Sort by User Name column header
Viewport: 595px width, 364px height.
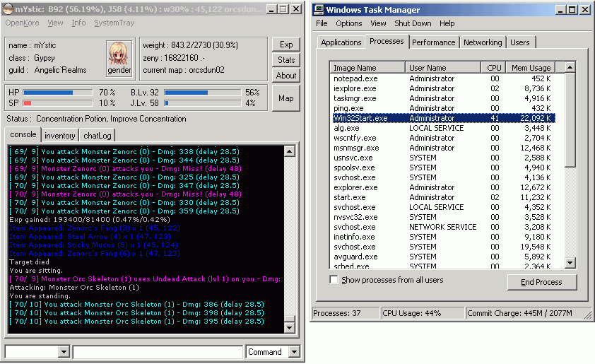[443, 68]
